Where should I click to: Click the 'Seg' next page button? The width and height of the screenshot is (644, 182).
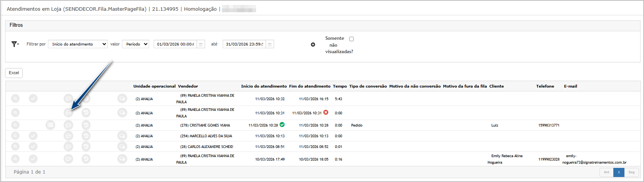[631, 172]
